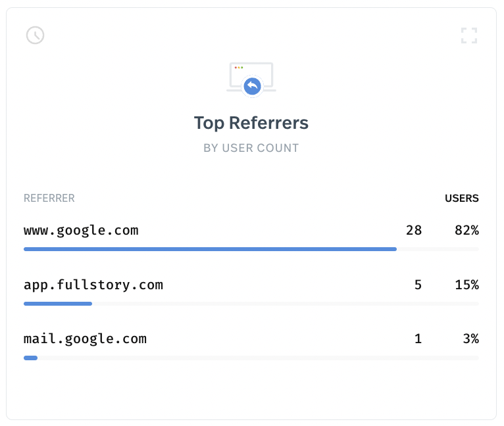Click the 1 user count

click(418, 339)
